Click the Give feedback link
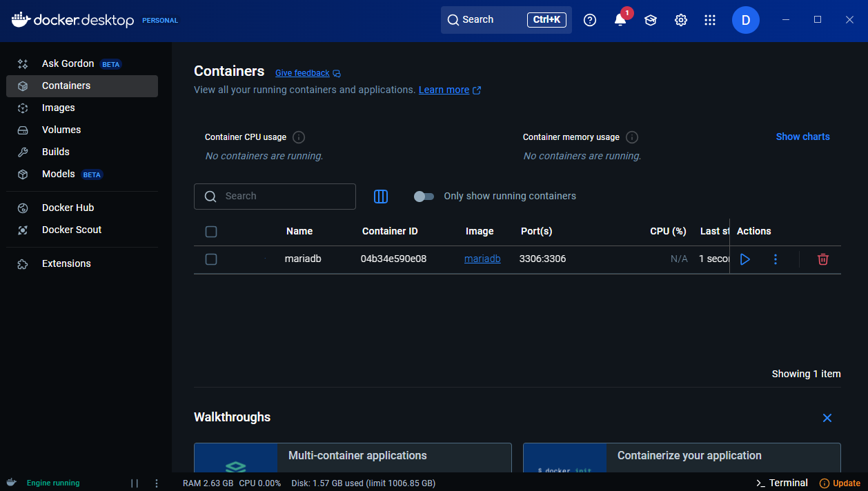This screenshot has height=491, width=868. pos(308,73)
